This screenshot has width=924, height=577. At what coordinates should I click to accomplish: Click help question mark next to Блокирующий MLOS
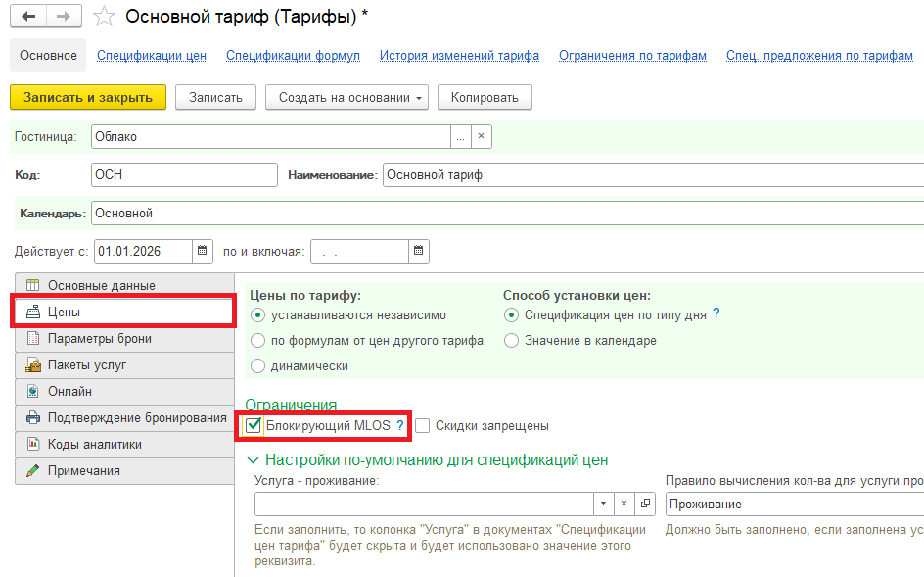point(400,425)
